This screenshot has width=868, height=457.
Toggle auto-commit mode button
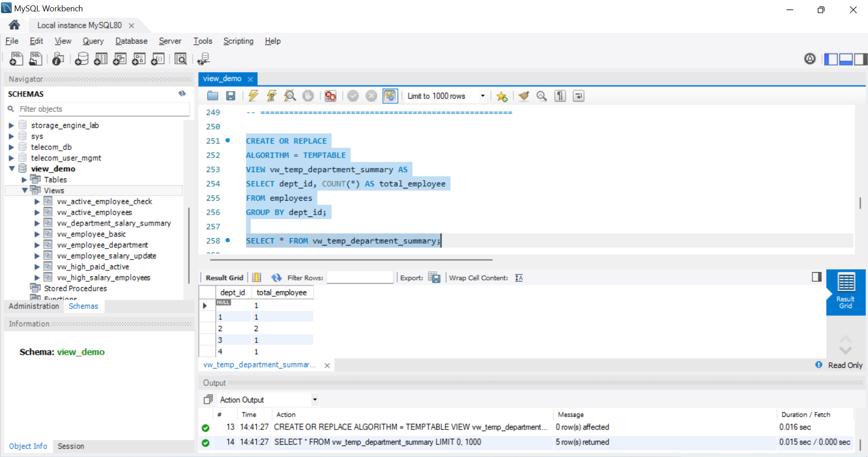pos(390,96)
